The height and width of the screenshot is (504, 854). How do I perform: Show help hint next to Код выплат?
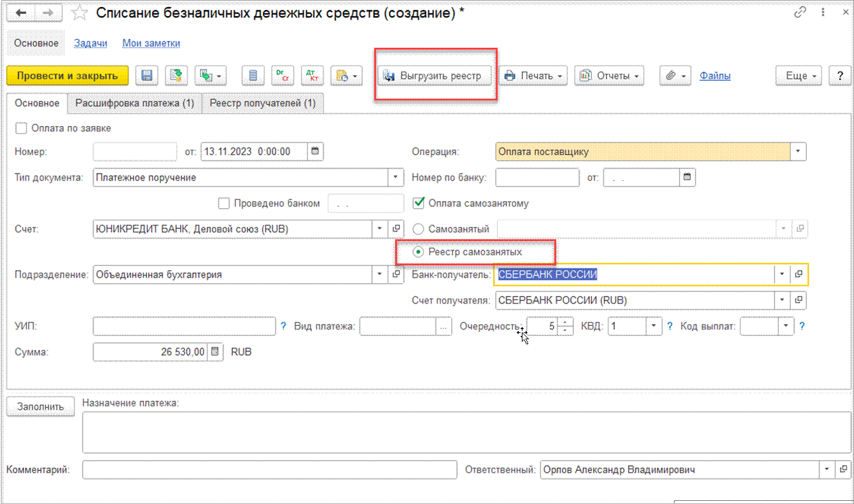(x=802, y=326)
